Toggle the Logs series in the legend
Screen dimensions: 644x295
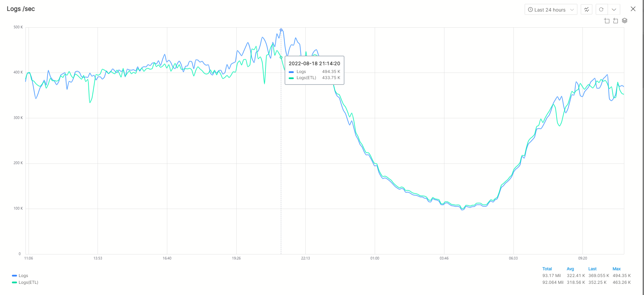tap(23, 276)
